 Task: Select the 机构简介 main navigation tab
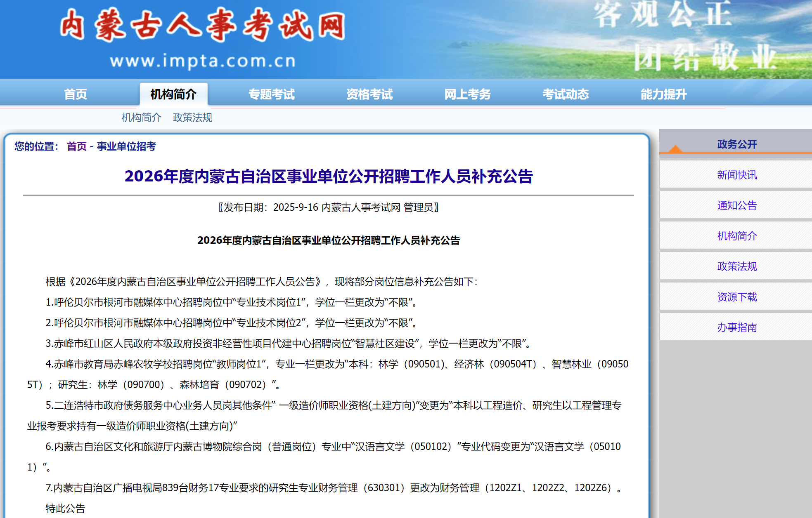pyautogui.click(x=173, y=94)
